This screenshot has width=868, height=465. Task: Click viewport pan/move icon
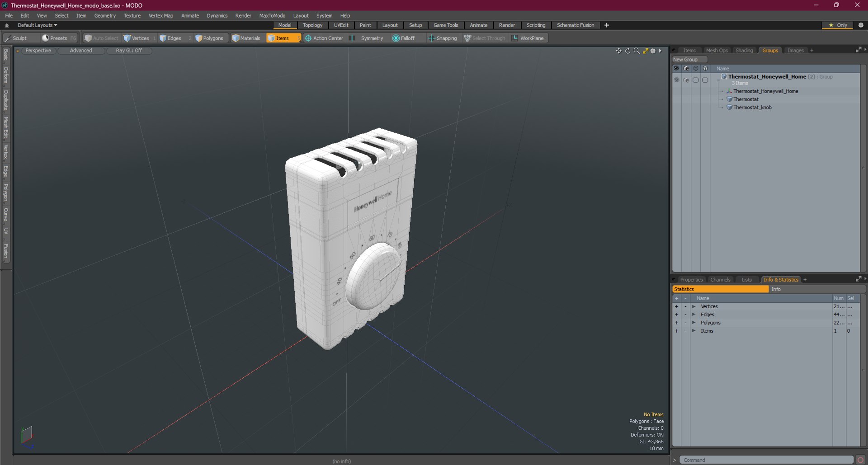(618, 51)
